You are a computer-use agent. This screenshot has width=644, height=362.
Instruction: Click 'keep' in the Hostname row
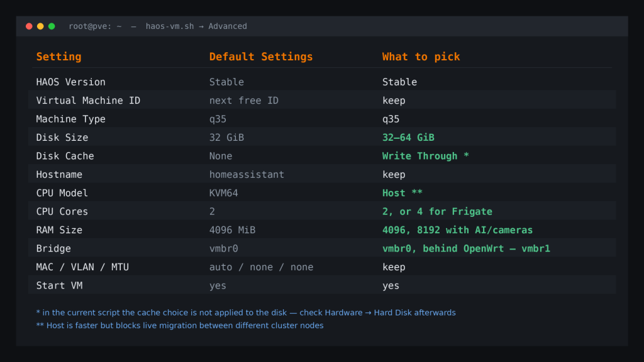tap(394, 175)
